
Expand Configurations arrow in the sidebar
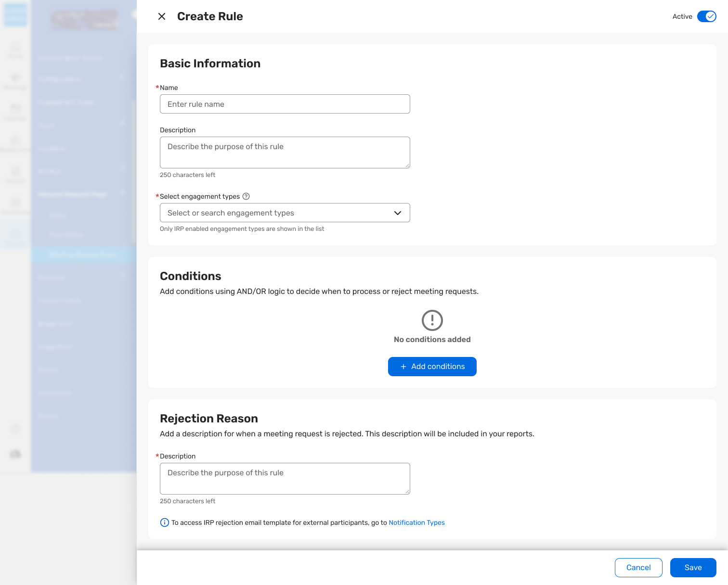click(122, 77)
